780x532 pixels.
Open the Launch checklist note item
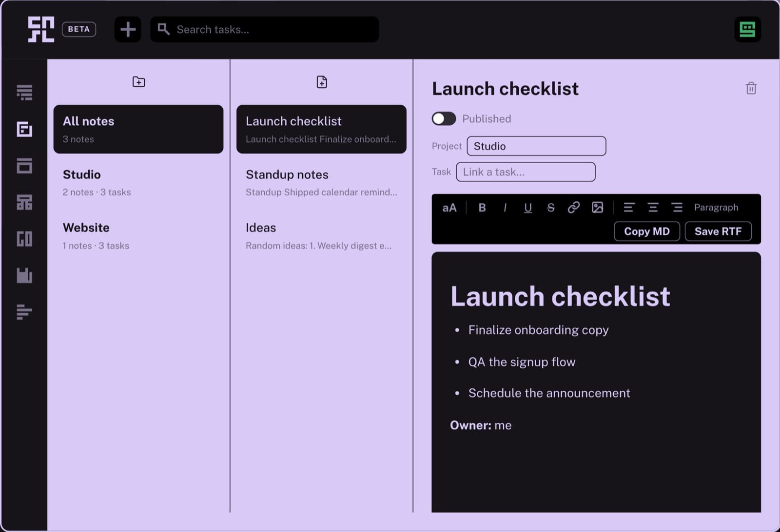click(x=321, y=129)
